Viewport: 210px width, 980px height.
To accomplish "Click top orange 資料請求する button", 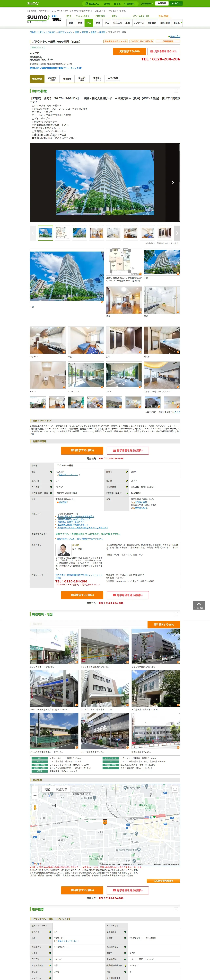I will [129, 51].
